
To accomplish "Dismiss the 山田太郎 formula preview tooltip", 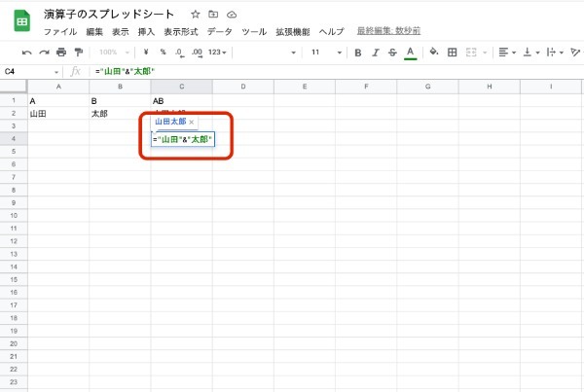I will (192, 123).
